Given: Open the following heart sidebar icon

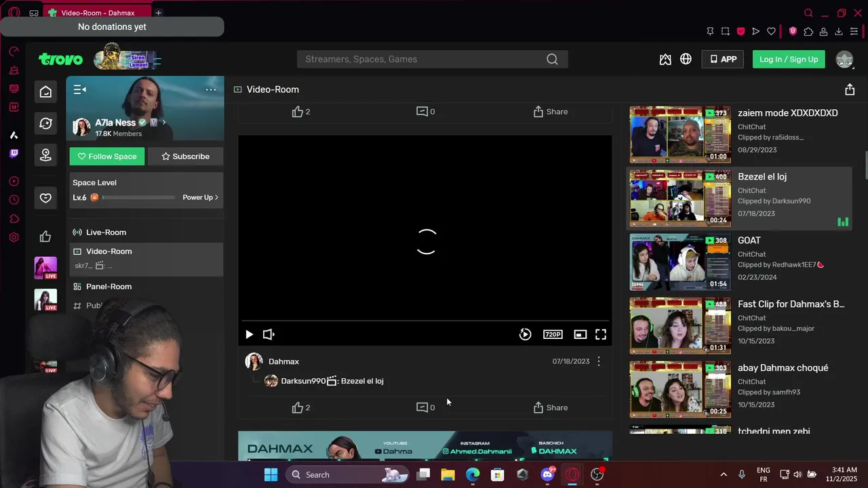Looking at the screenshot, I should [45, 198].
